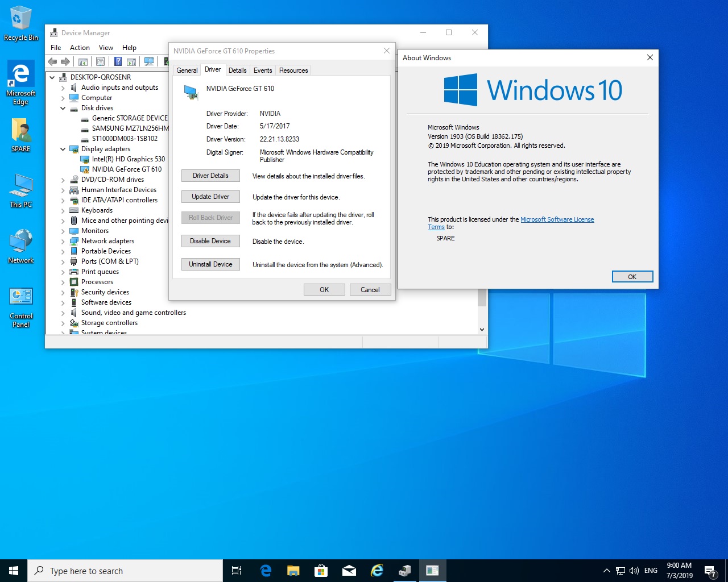Open the Properties toolbar icon in Device Manager
728x582 pixels.
tap(101, 62)
